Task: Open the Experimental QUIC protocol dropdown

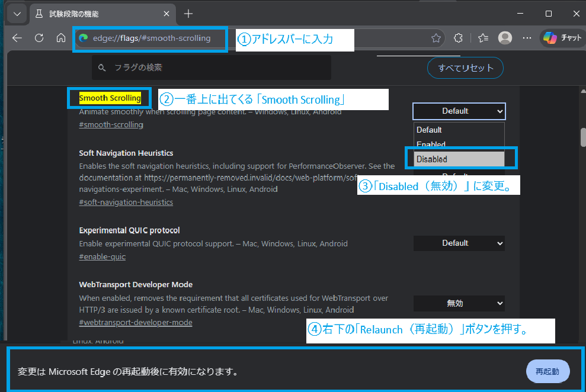Action: [459, 243]
